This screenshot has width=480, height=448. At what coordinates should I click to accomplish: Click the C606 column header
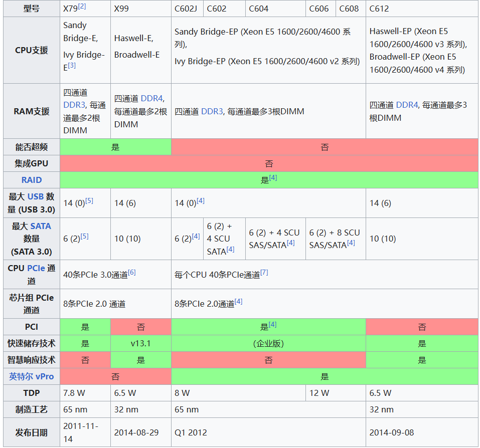[321, 9]
